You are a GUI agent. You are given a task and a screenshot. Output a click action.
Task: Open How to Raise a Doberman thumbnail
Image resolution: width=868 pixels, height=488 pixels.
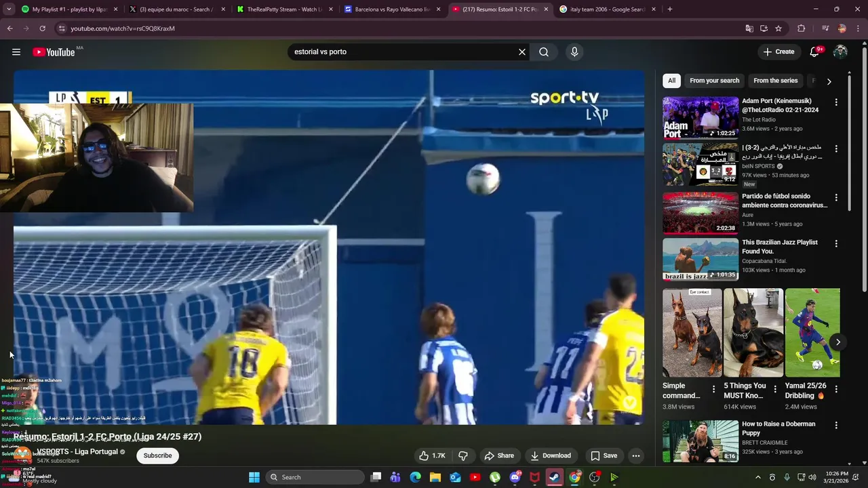tap(701, 441)
